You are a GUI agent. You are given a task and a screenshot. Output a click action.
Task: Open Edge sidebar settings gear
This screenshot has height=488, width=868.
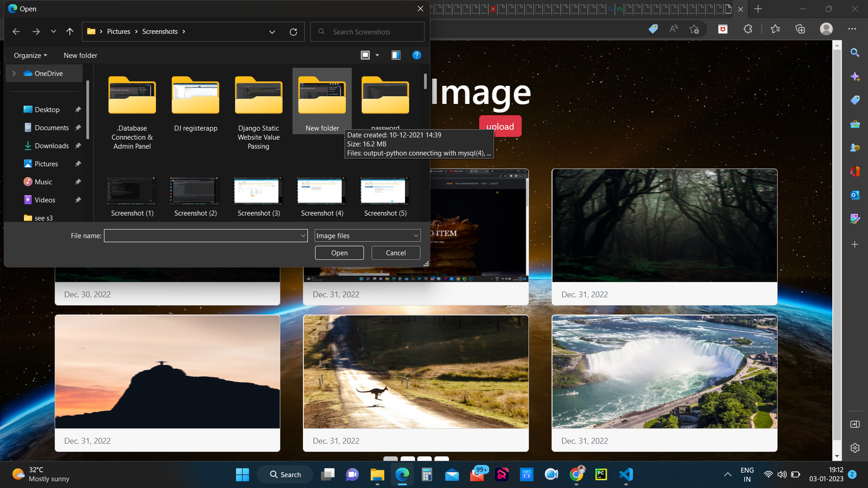pos(854,448)
